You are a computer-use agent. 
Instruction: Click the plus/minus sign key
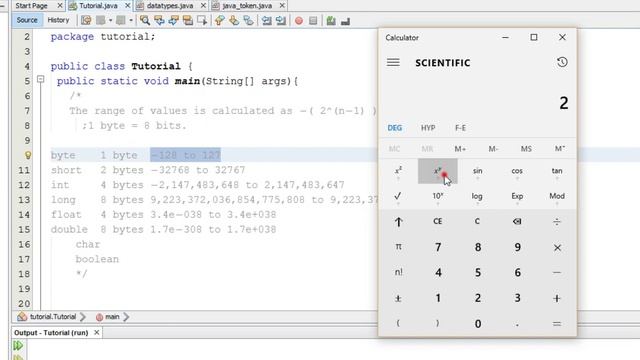pos(398,298)
